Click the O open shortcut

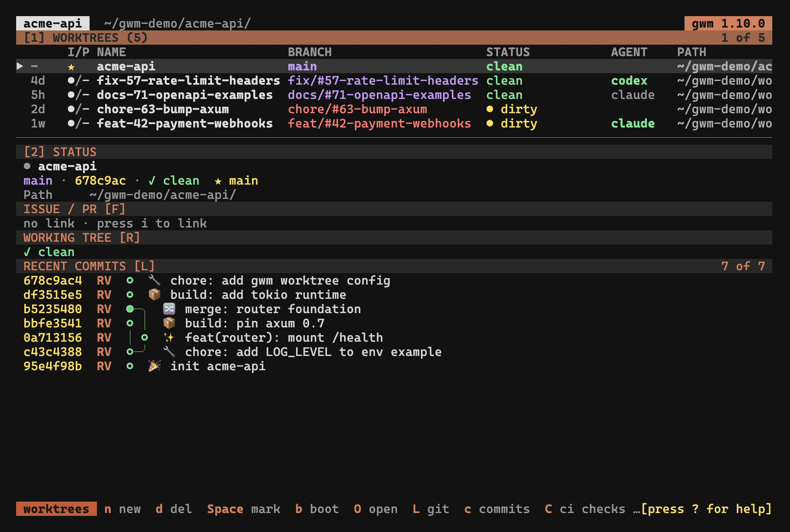point(376,509)
